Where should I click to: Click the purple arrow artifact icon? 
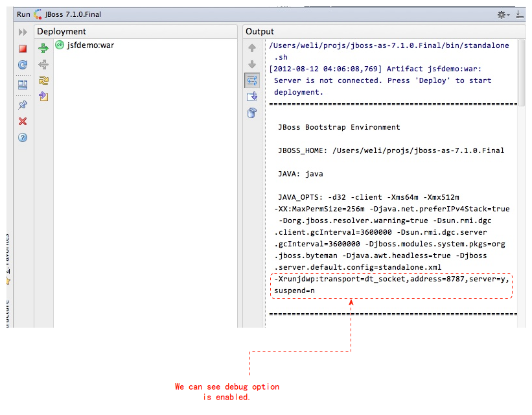point(43,97)
